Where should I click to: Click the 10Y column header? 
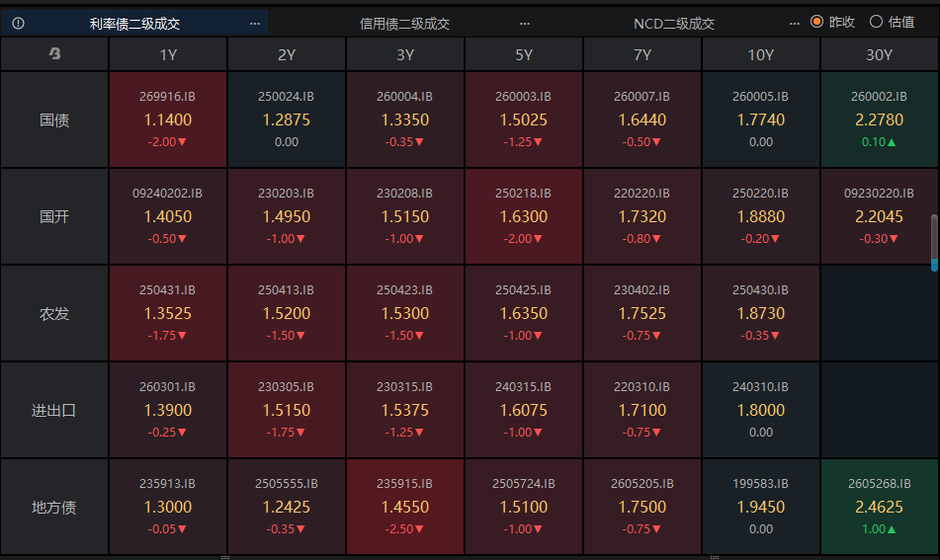pos(761,55)
